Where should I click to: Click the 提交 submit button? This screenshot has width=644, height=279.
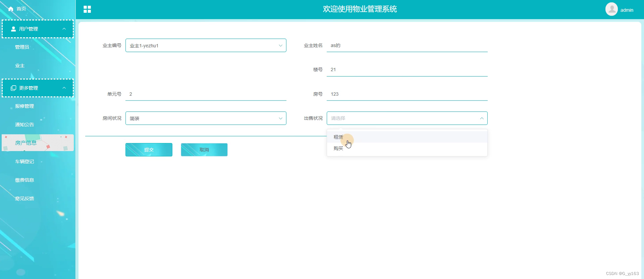point(149,150)
